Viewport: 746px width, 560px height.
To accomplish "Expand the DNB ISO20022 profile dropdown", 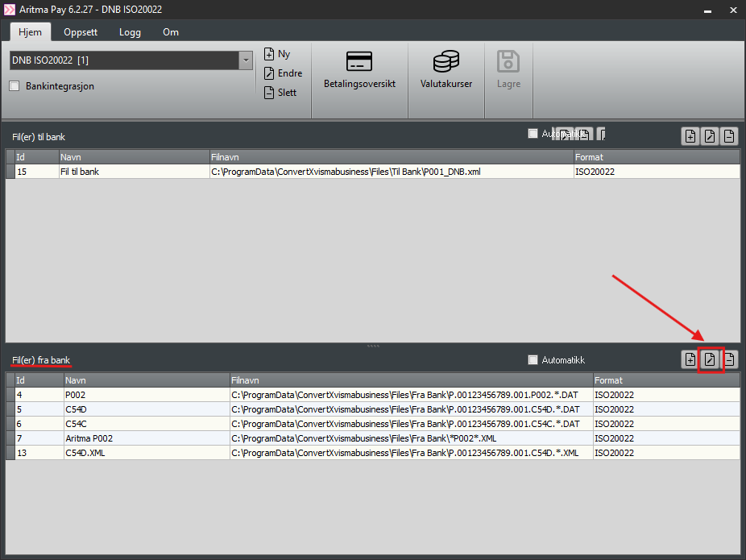I will click(x=245, y=60).
